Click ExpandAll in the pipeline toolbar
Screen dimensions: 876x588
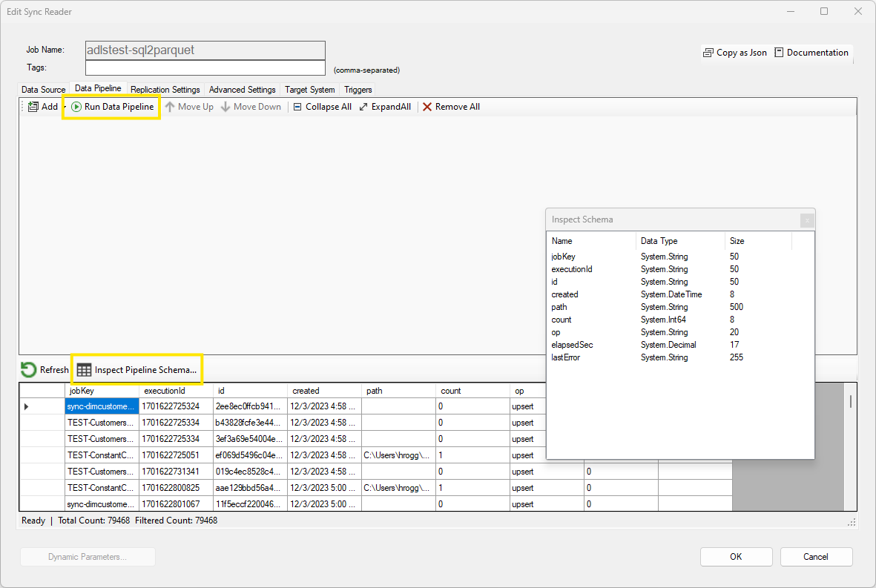(385, 107)
